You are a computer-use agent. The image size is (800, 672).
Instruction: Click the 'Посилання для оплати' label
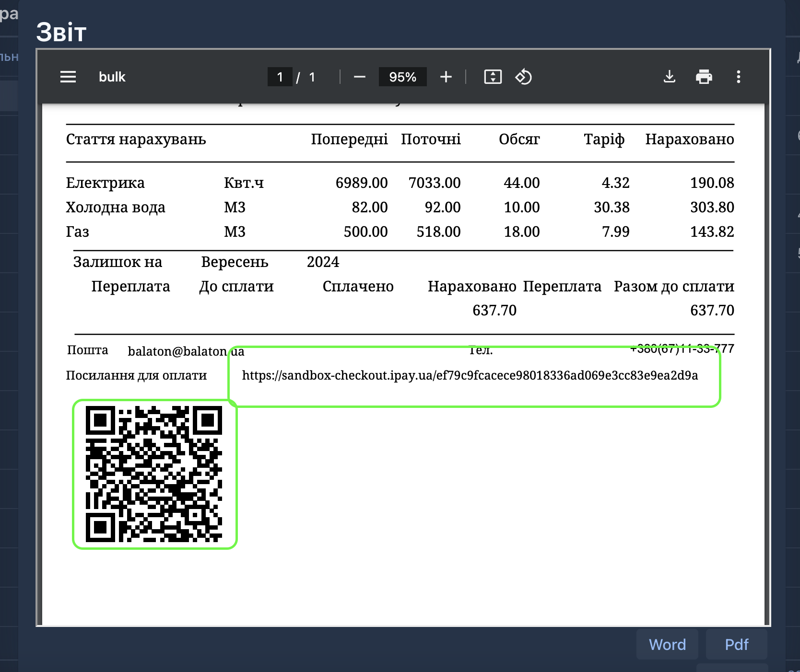[x=136, y=375]
